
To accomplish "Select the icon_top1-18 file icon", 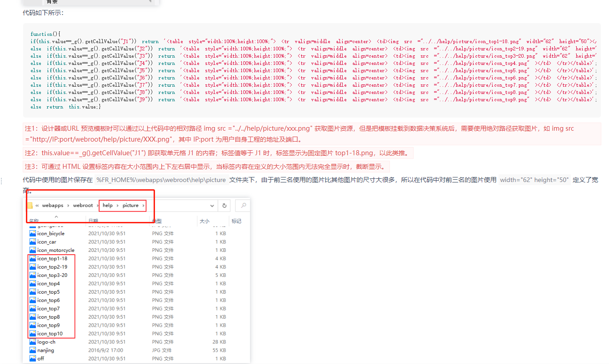I will coord(33,258).
